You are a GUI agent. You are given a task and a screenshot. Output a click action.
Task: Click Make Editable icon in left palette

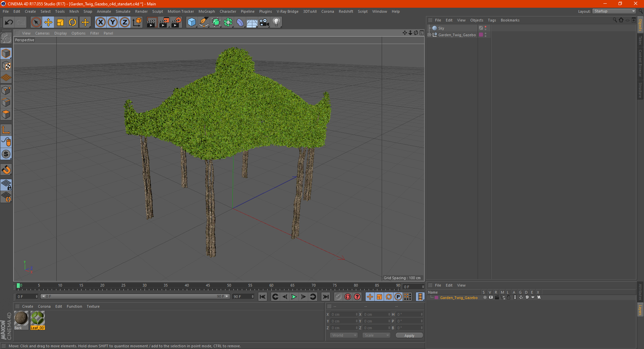[6, 38]
